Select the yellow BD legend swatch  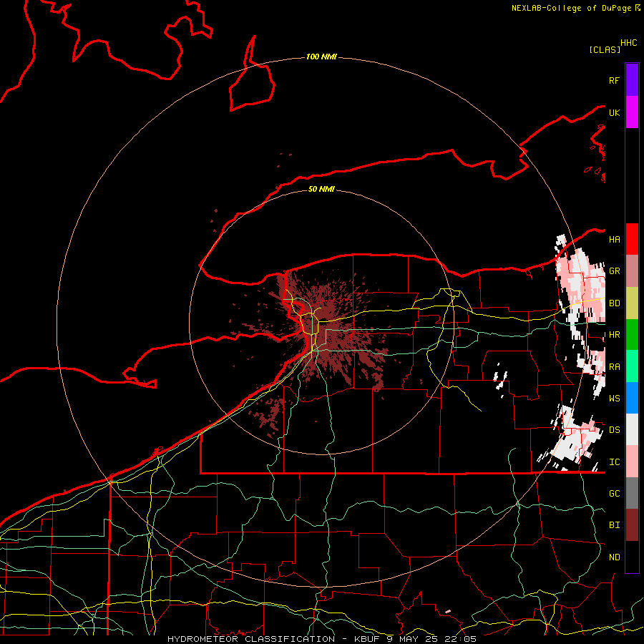[x=632, y=303]
